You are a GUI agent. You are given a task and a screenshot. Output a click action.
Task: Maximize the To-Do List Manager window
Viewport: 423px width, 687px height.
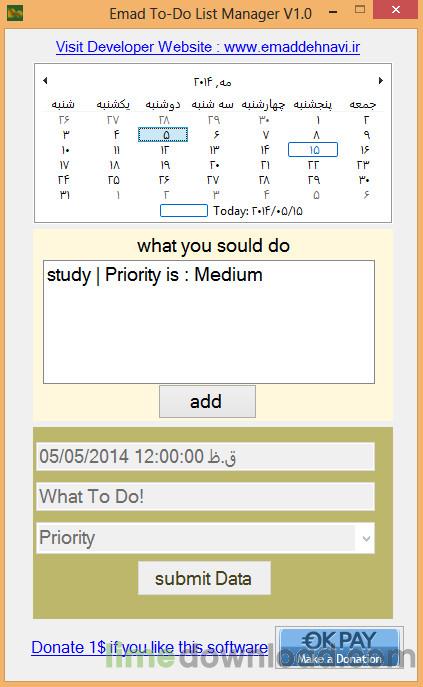coord(360,10)
